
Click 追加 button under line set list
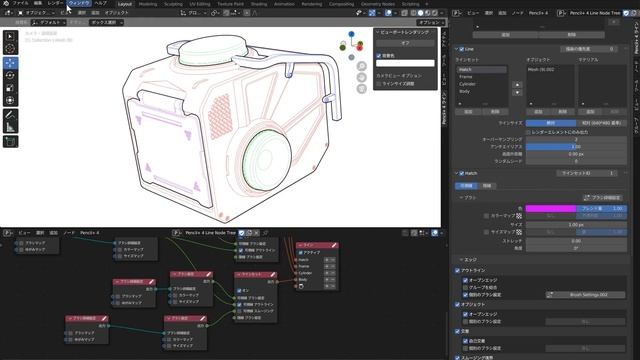pos(468,111)
